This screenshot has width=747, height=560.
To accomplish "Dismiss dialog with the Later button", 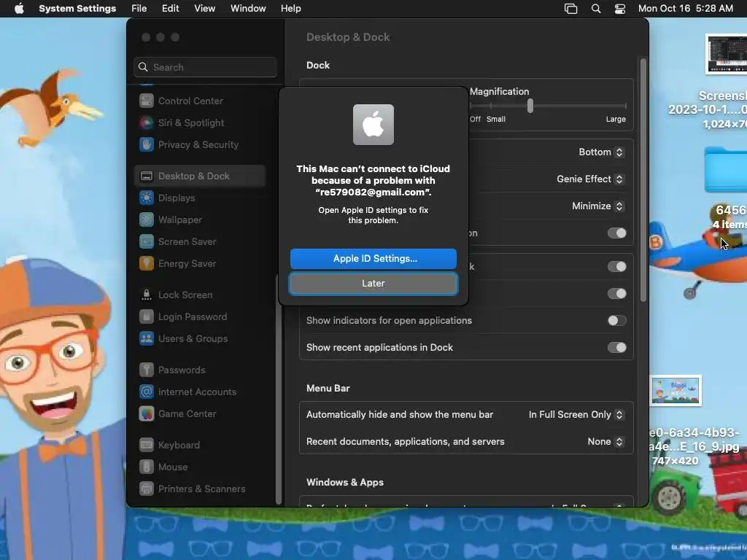I will pyautogui.click(x=373, y=284).
